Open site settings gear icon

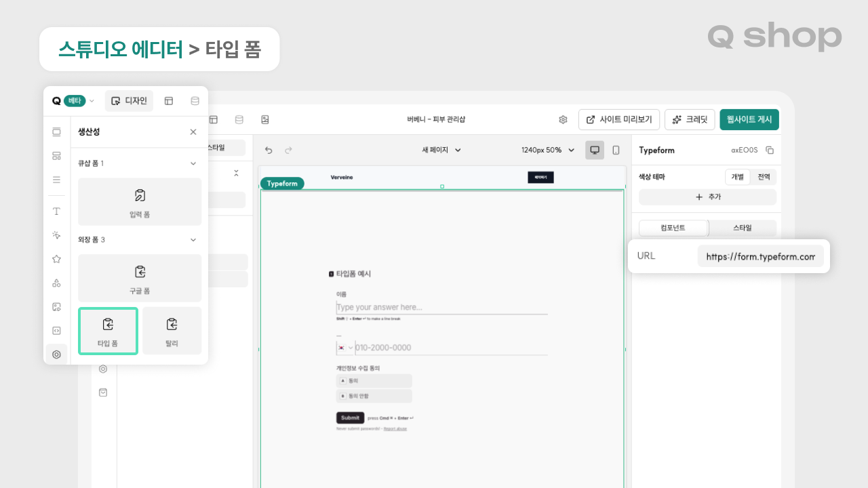point(563,119)
